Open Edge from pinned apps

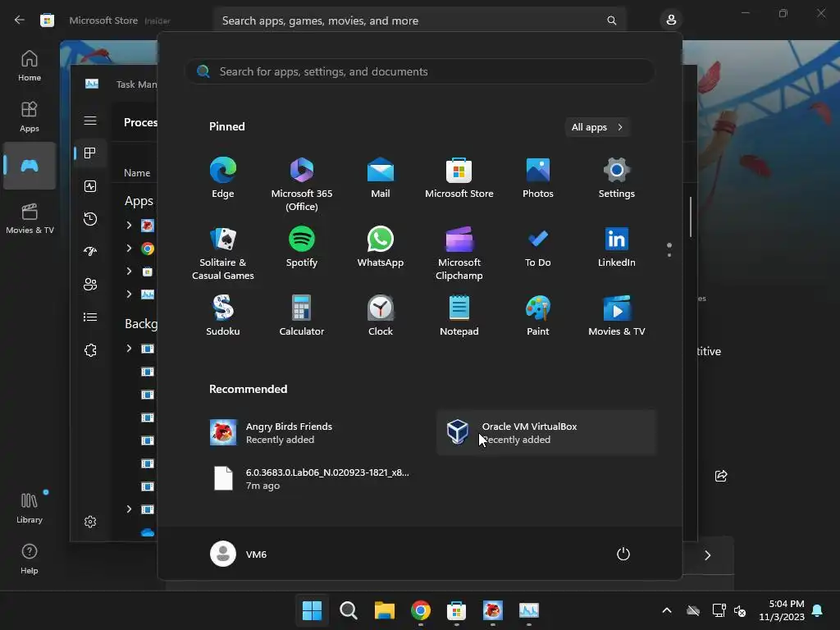point(223,178)
